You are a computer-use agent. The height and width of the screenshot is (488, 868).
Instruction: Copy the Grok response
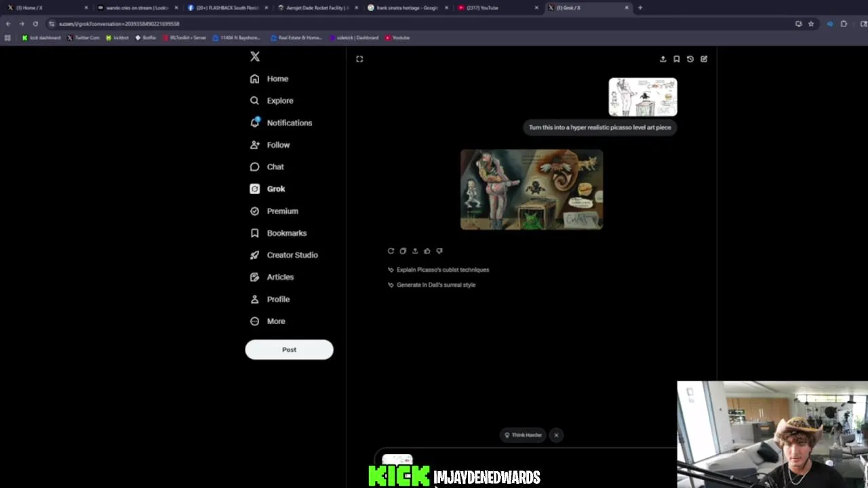(x=403, y=251)
